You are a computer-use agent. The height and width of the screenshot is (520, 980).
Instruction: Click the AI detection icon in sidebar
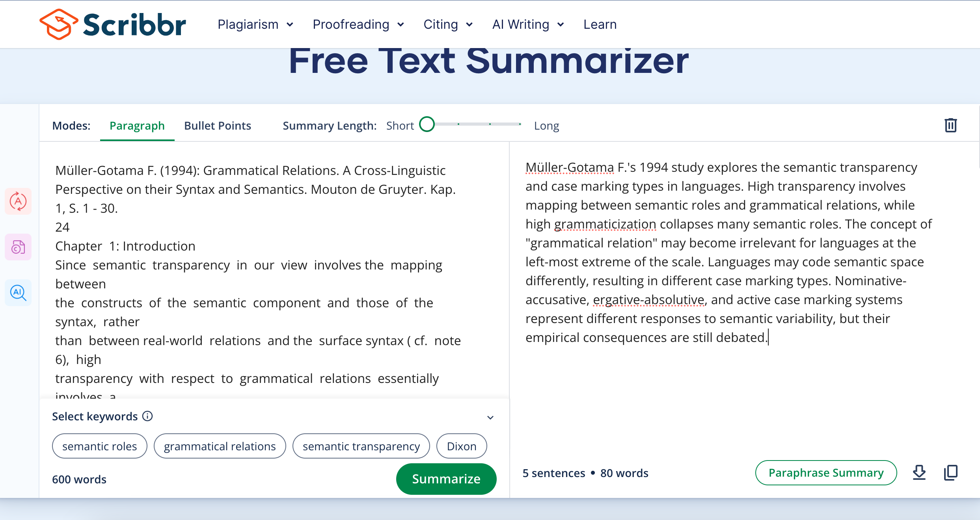pyautogui.click(x=19, y=293)
